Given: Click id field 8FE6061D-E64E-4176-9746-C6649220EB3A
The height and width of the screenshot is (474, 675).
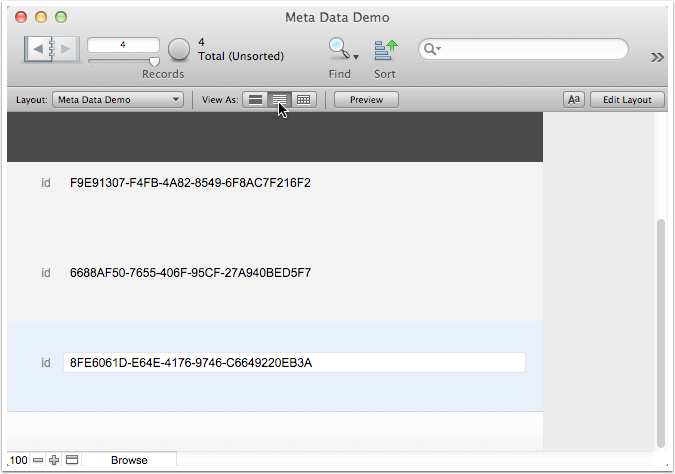Looking at the screenshot, I should 294,362.
